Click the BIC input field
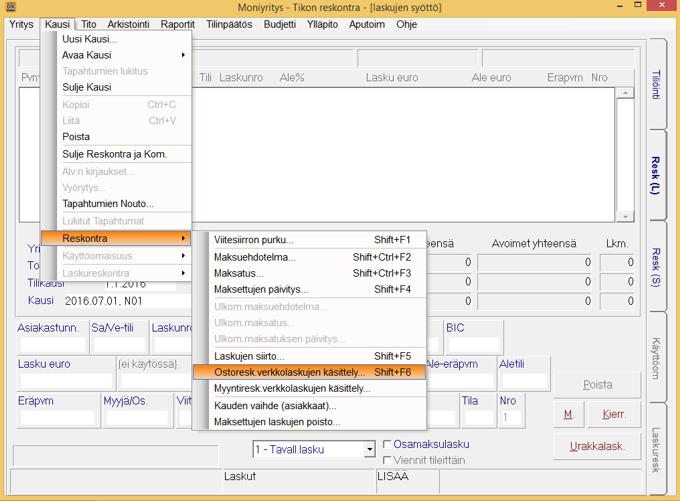 point(474,345)
